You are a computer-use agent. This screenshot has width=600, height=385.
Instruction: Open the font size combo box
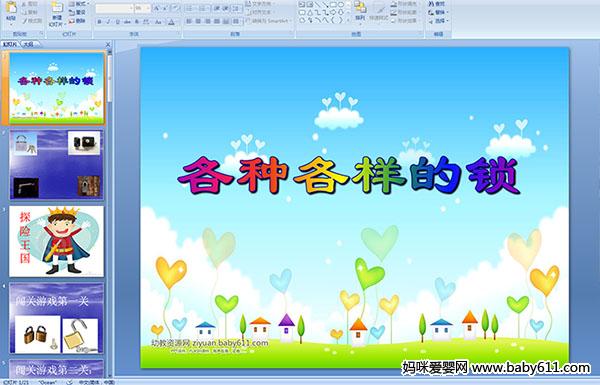tap(142, 8)
